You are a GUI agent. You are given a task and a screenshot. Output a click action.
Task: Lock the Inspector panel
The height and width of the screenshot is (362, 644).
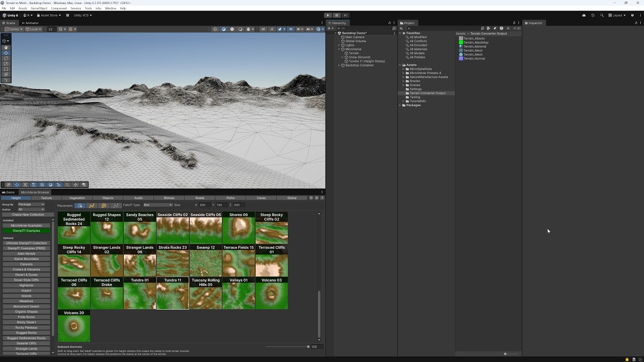coord(636,23)
